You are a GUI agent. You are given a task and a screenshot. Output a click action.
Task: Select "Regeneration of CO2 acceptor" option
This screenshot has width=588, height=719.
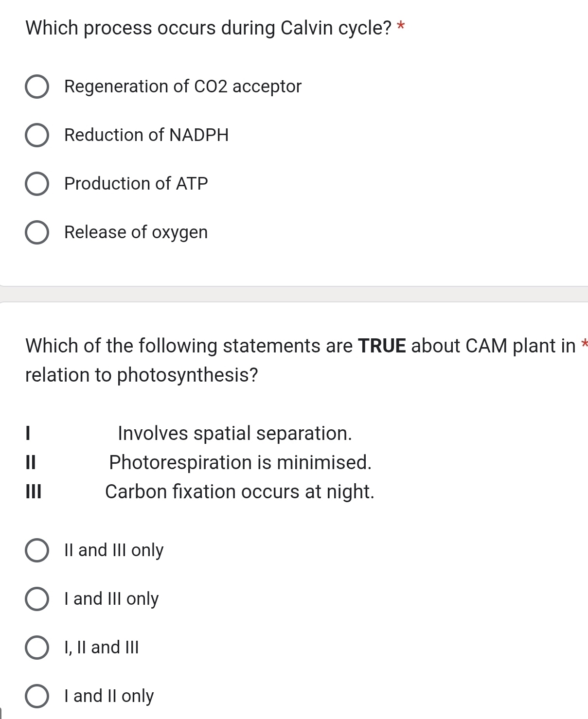tap(37, 87)
